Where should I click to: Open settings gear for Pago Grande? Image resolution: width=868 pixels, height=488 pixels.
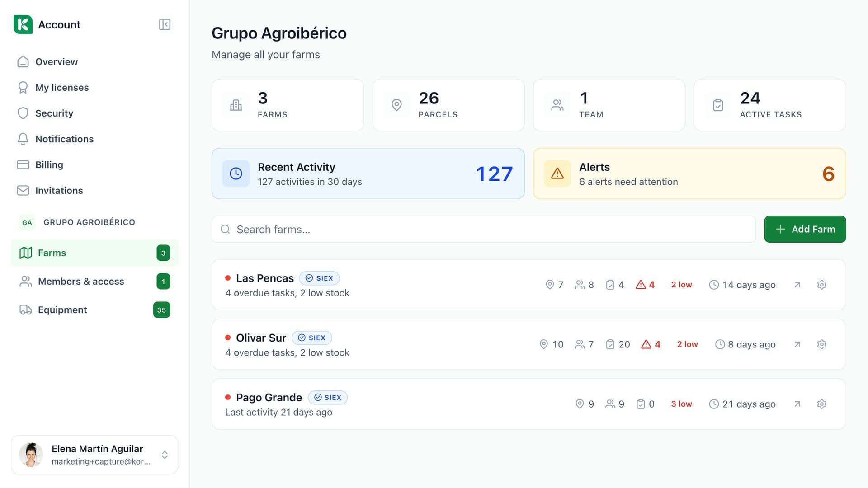click(822, 404)
